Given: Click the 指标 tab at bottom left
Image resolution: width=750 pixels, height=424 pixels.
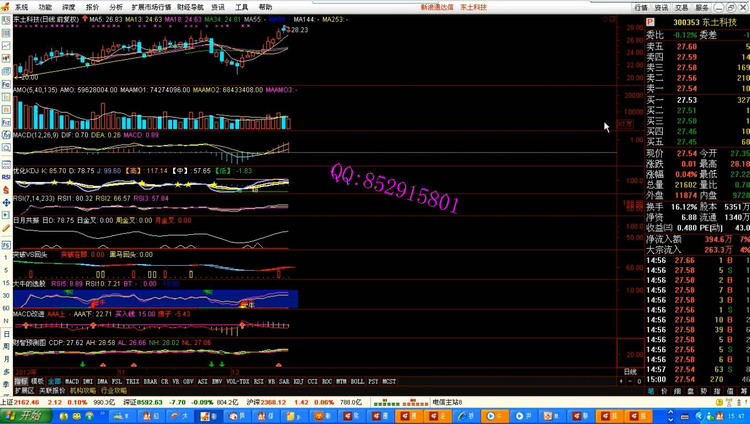Looking at the screenshot, I should [x=20, y=381].
